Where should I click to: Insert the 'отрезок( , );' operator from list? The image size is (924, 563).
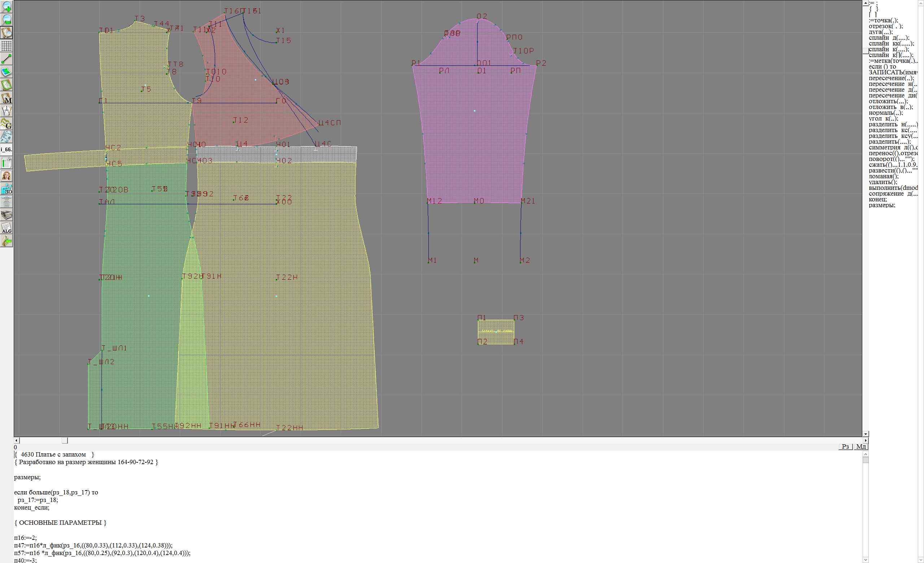coord(886,26)
